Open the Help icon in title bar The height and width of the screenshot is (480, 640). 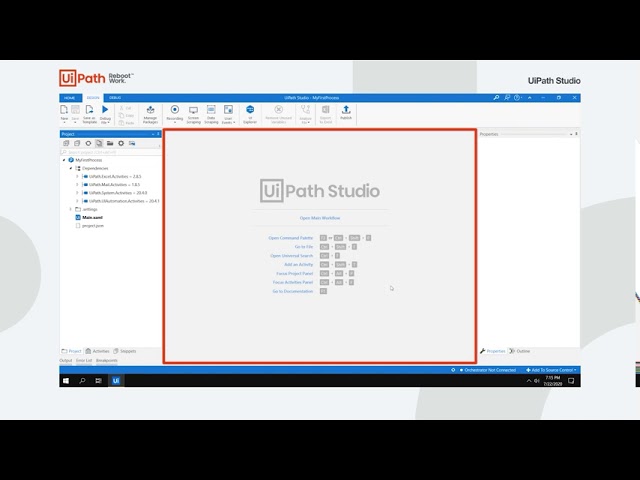tap(517, 98)
